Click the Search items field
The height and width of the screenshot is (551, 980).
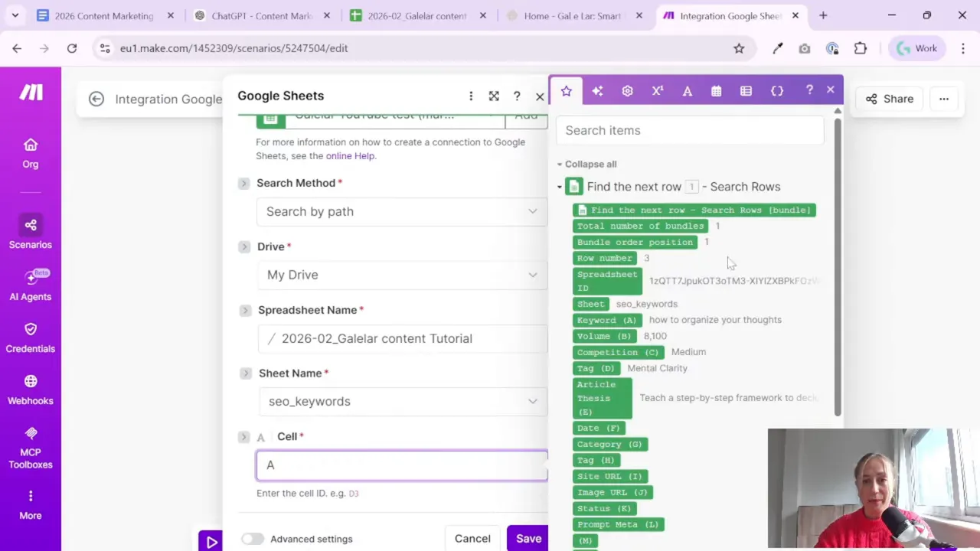pos(690,130)
